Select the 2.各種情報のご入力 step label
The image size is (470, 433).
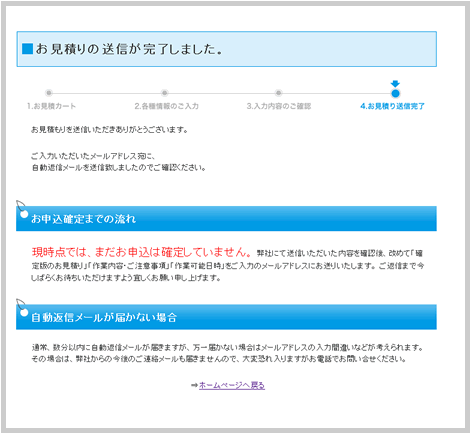166,106
